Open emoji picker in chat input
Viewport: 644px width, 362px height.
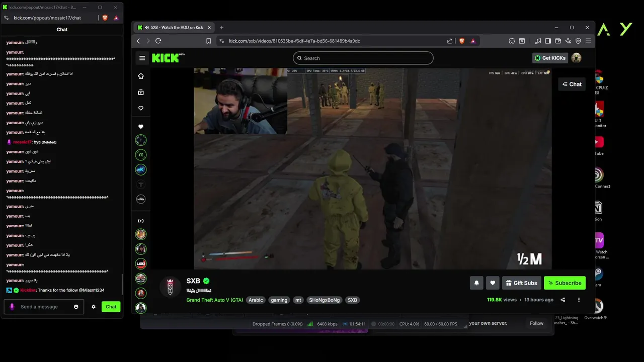tap(76, 307)
